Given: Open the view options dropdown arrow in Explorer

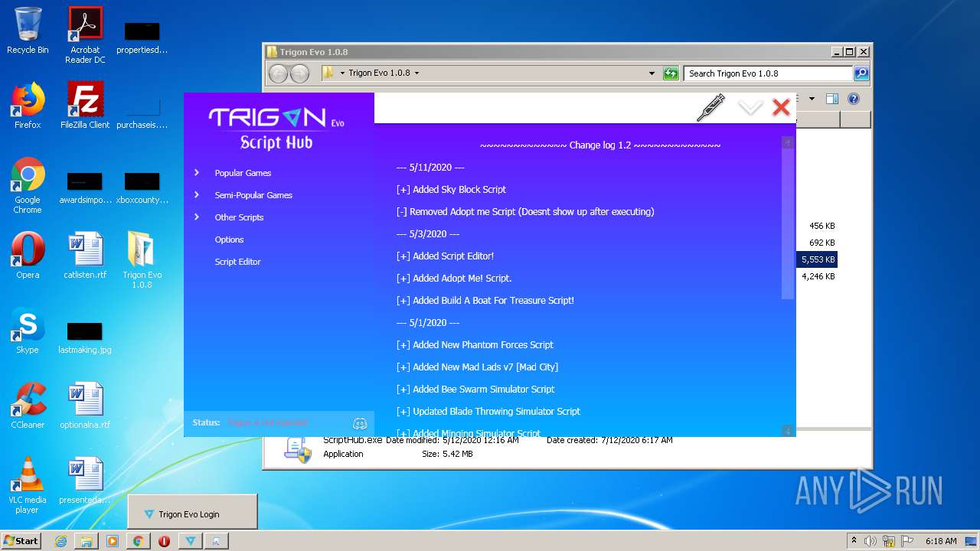Looking at the screenshot, I should point(812,99).
